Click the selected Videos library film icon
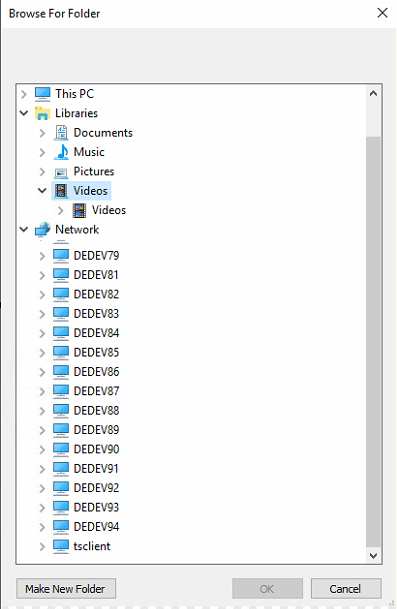 (61, 191)
